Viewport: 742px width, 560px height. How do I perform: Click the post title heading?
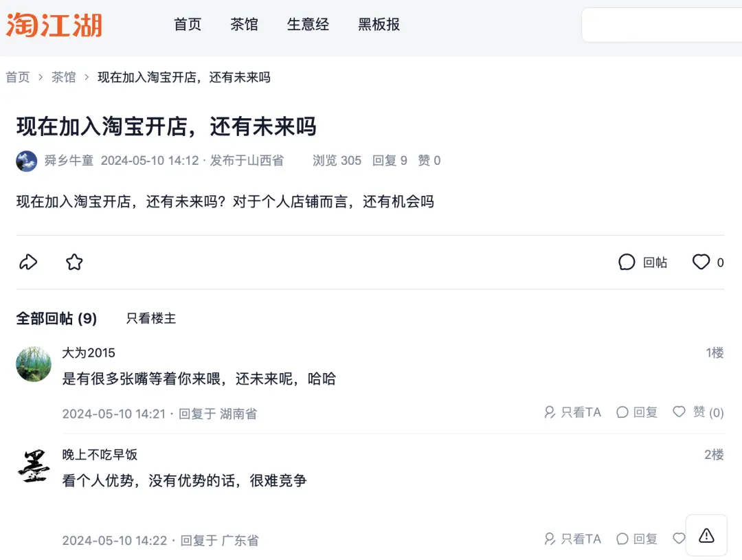[166, 127]
